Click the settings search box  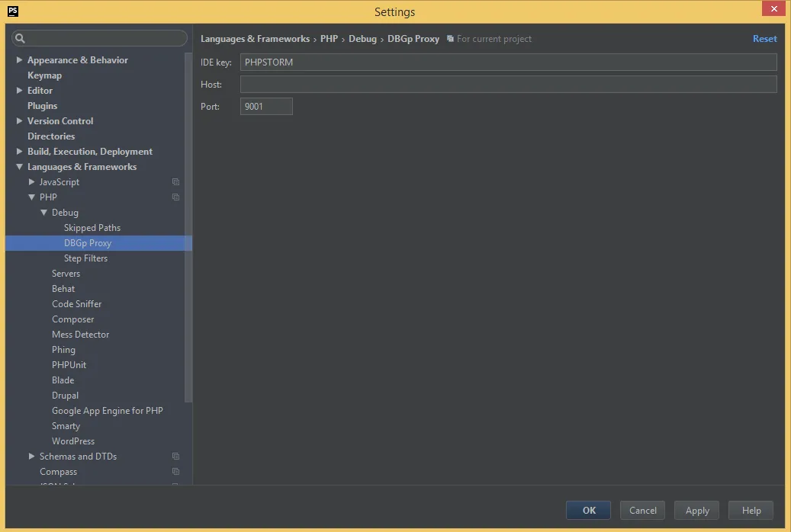(x=99, y=38)
